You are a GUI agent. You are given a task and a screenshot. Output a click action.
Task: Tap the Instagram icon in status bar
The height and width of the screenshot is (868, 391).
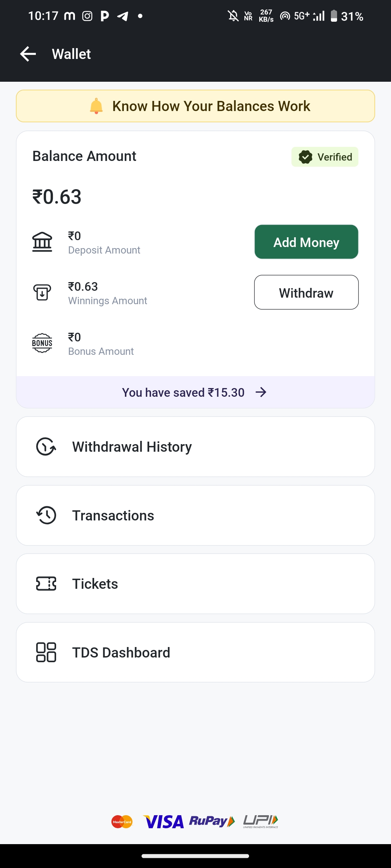coord(87,16)
